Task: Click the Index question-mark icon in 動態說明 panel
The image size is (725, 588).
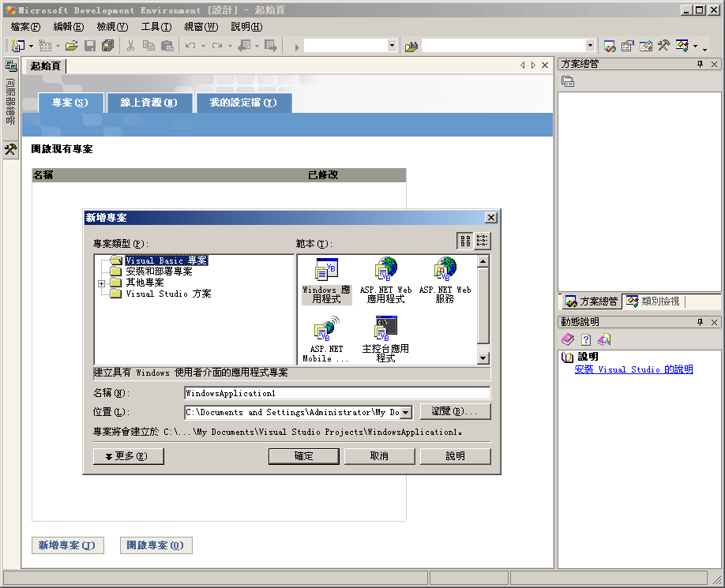Action: coord(586,339)
